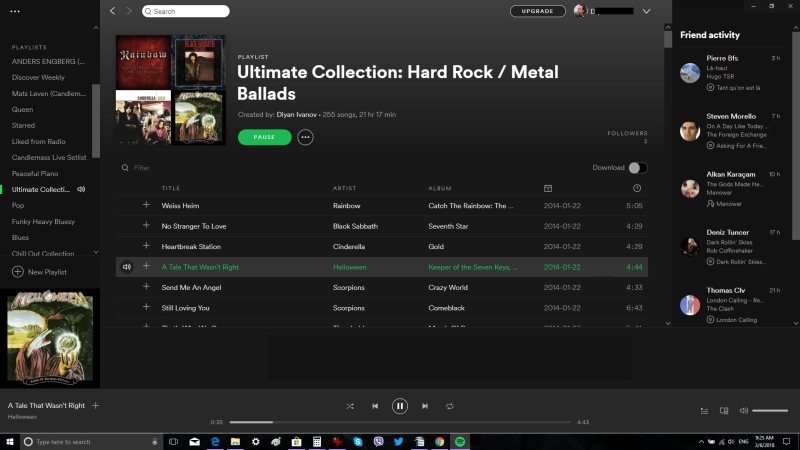Open Twitter app from taskbar

[x=398, y=441]
